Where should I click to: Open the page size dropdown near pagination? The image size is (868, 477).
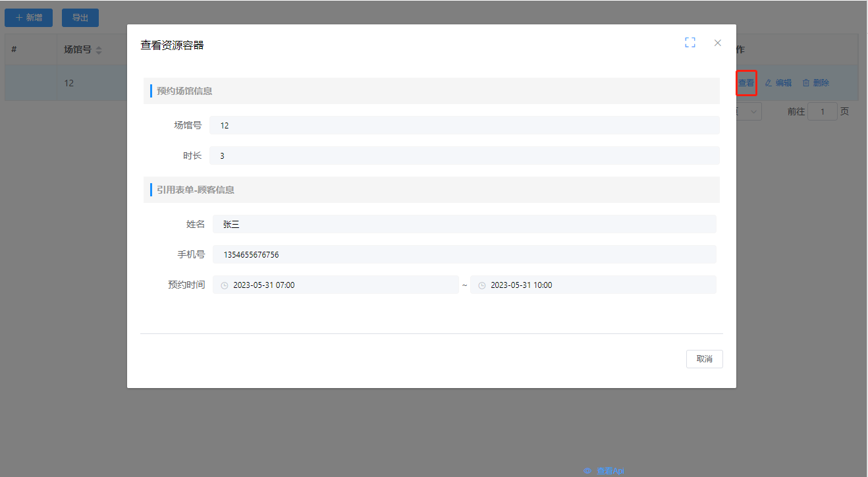749,111
